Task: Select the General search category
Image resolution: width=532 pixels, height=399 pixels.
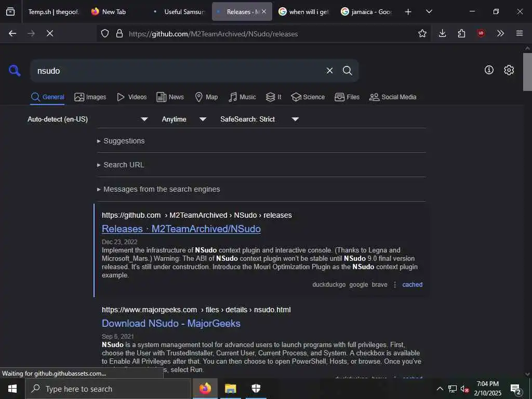Action: click(x=47, y=97)
